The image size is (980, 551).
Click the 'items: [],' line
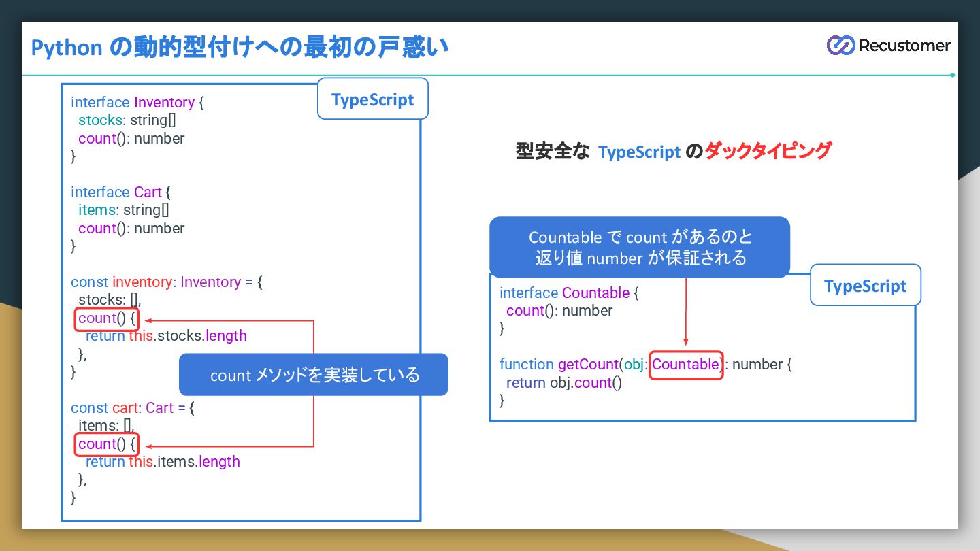(106, 426)
